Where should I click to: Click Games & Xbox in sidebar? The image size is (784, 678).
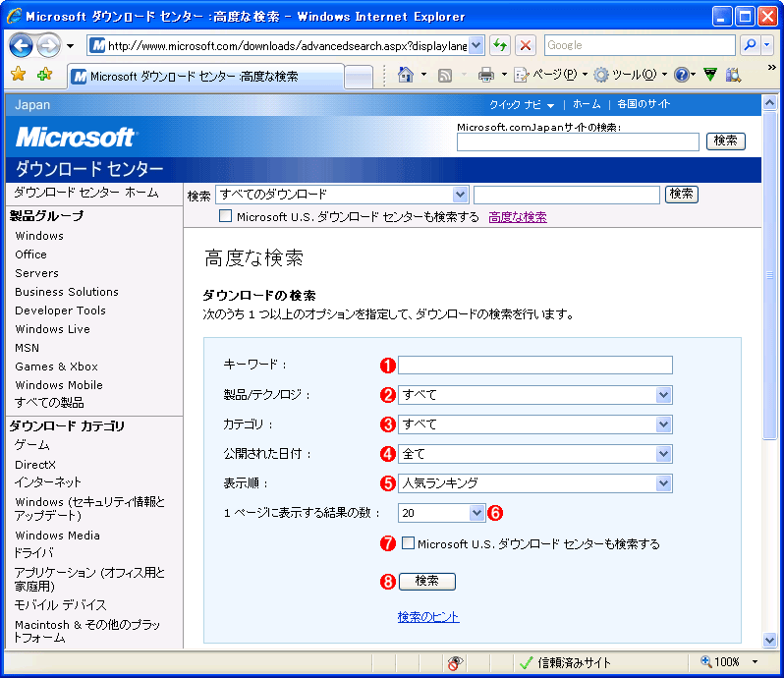(x=56, y=367)
